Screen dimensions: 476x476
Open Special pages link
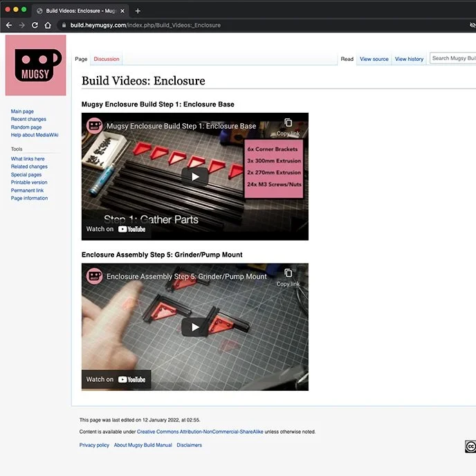coord(26,174)
